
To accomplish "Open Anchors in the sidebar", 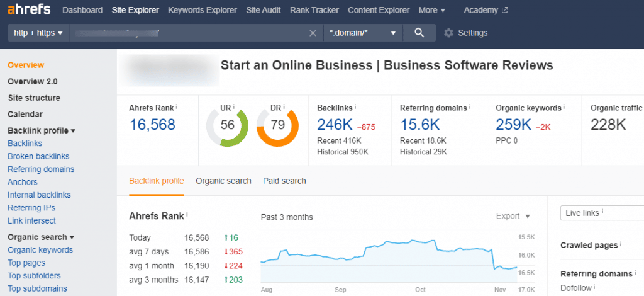I will point(23,182).
